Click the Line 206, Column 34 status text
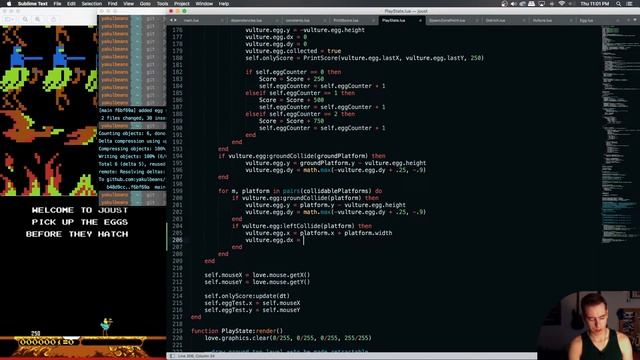 [x=196, y=356]
